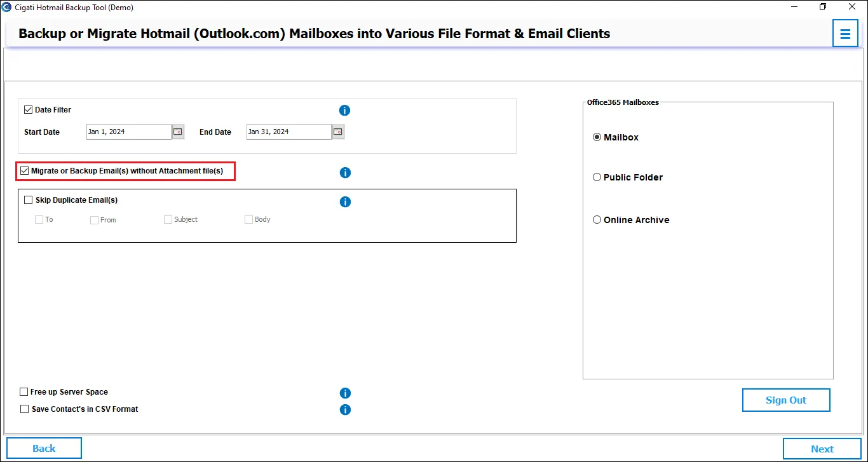
Task: Open the End Date calendar picker
Action: tap(339, 132)
